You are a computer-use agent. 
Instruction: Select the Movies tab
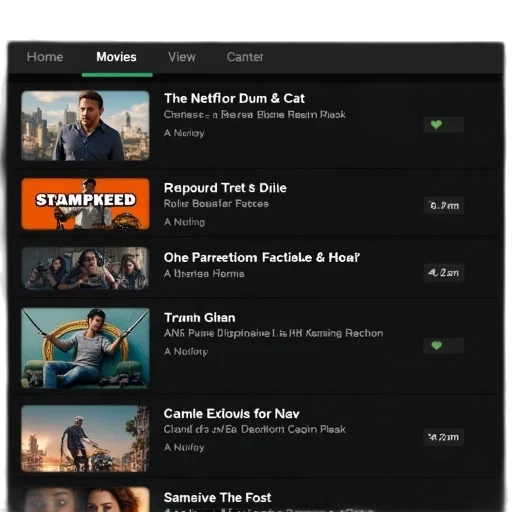[x=116, y=57]
